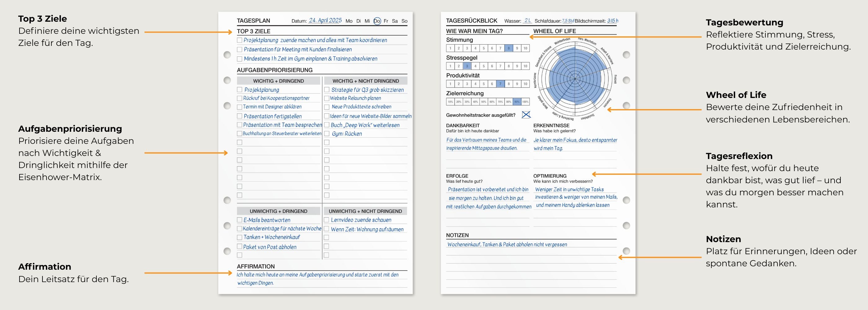The image size is (868, 310).
Task: Select Stimmung rating 8
Action: click(x=508, y=48)
